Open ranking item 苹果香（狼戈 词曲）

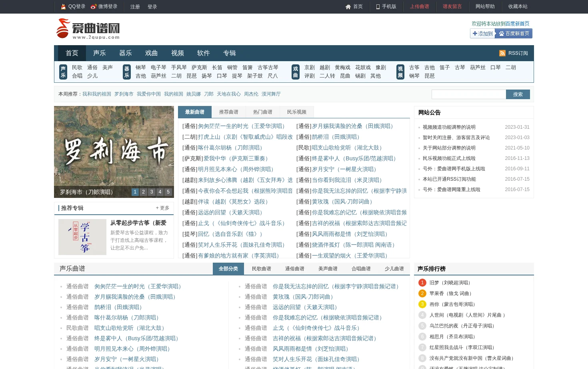pyautogui.click(x=452, y=293)
